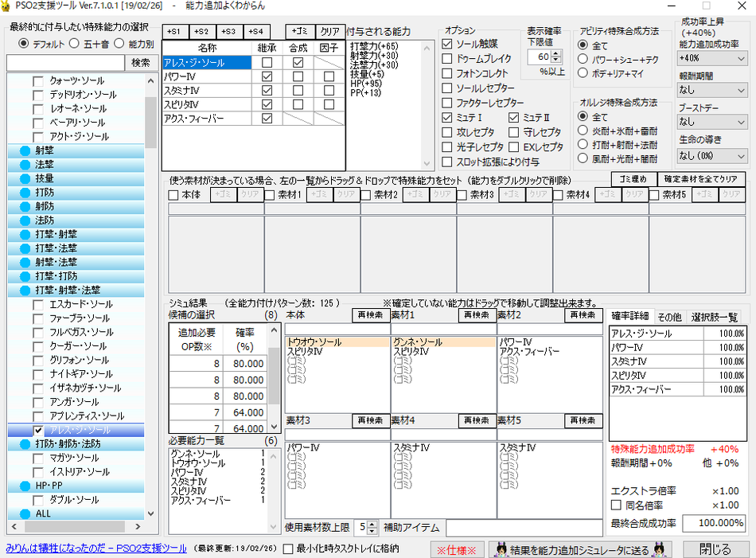Select the 五十音 sort radio button

[74, 44]
